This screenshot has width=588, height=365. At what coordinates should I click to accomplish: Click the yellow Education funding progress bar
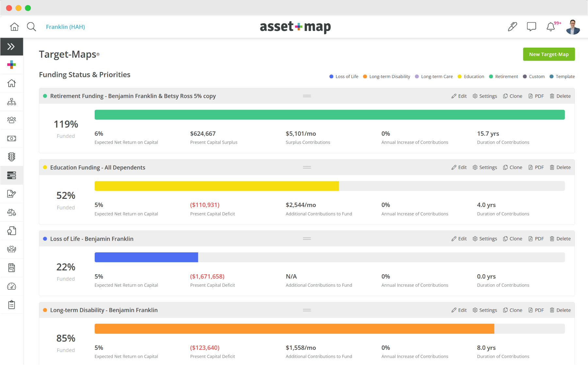(x=217, y=186)
